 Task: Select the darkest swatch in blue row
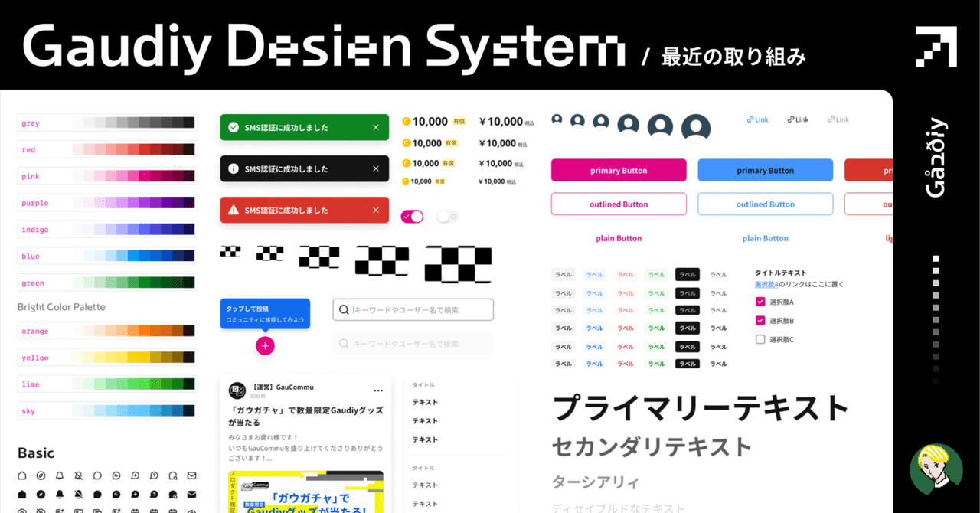click(189, 256)
